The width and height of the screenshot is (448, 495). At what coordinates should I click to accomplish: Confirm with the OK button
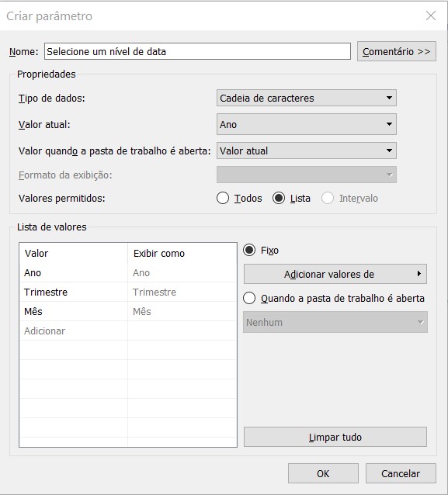[323, 473]
